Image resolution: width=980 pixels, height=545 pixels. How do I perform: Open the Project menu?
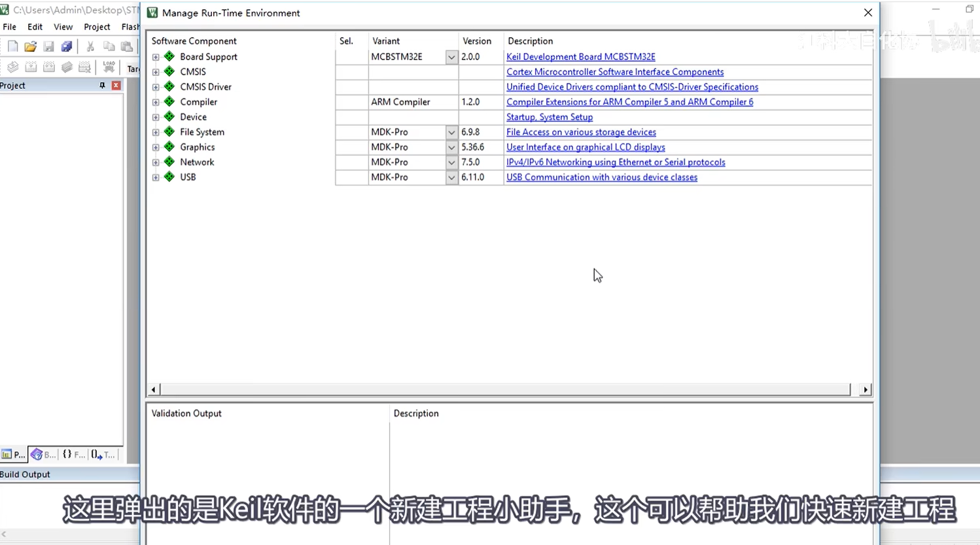[97, 27]
